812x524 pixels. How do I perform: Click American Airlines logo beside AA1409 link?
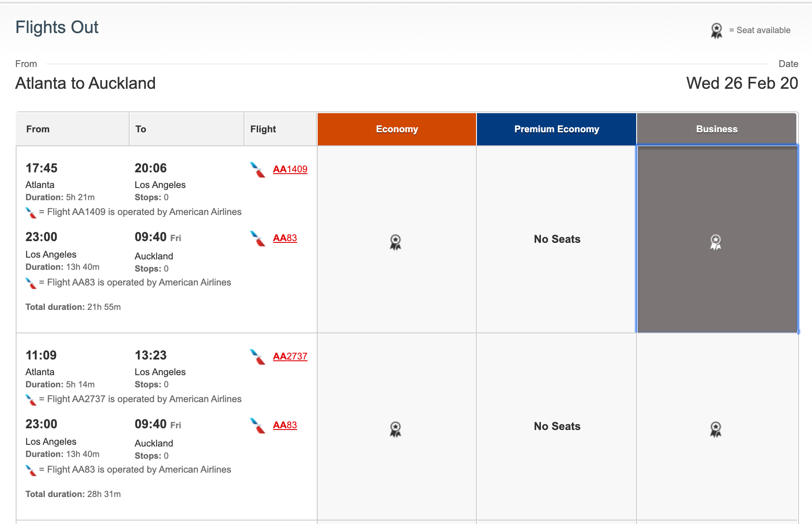coord(258,170)
